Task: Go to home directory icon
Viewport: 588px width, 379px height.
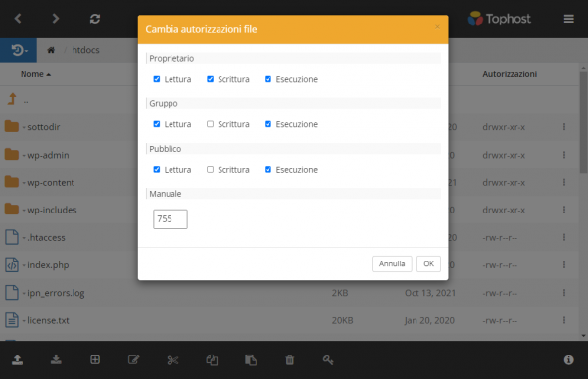Action: [x=51, y=50]
